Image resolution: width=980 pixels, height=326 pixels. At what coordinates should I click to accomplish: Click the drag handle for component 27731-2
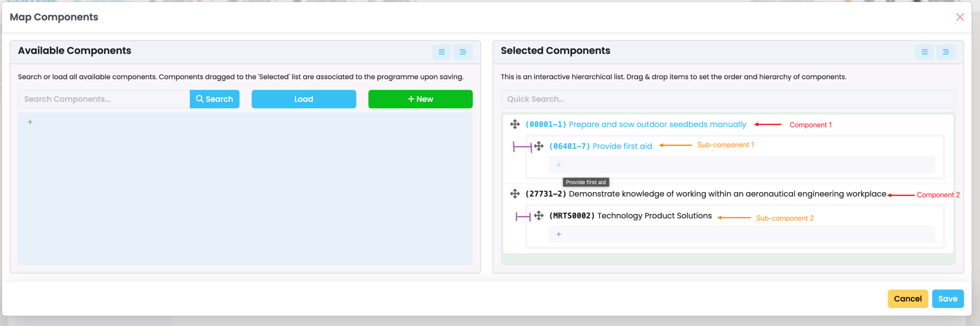coord(515,194)
